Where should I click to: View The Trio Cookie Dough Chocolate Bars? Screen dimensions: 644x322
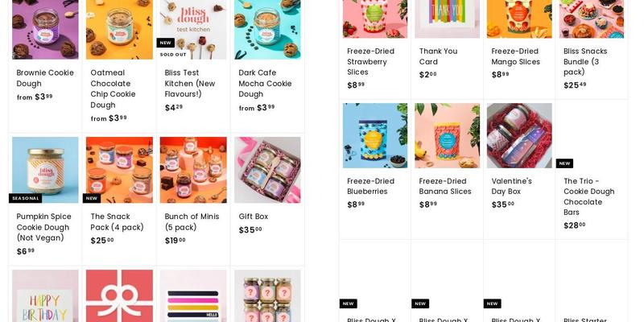tap(589, 196)
